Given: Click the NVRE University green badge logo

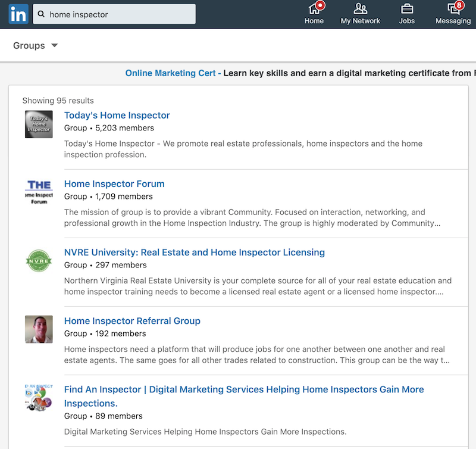Looking at the screenshot, I should [39, 260].
